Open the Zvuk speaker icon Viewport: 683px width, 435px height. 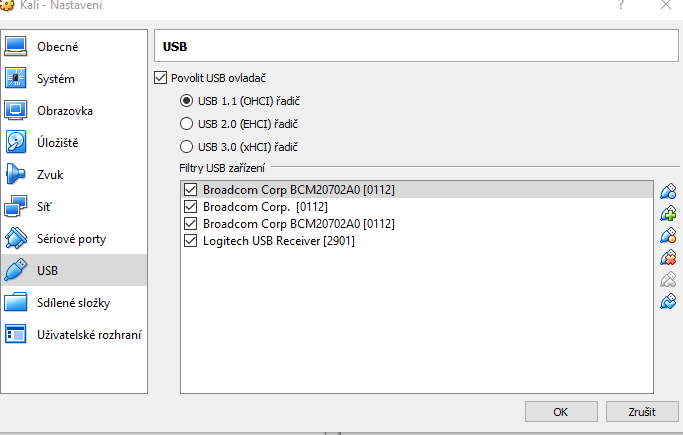tap(17, 175)
